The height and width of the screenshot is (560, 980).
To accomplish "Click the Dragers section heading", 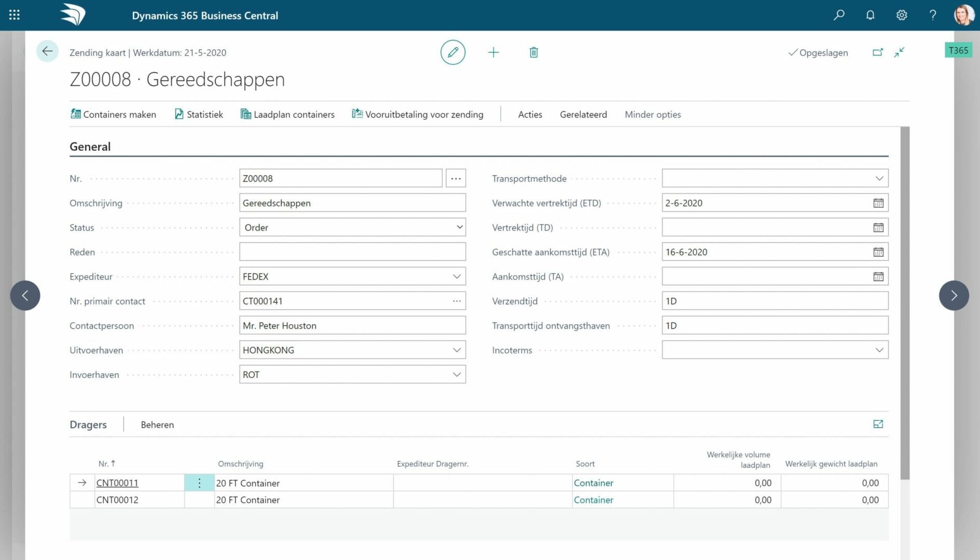I will pyautogui.click(x=88, y=425).
